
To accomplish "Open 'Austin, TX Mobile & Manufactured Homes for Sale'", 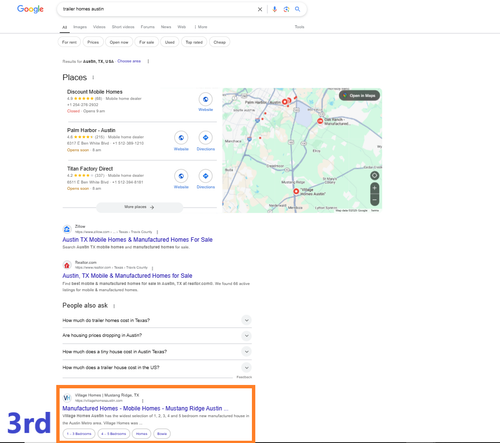I will pos(127,276).
